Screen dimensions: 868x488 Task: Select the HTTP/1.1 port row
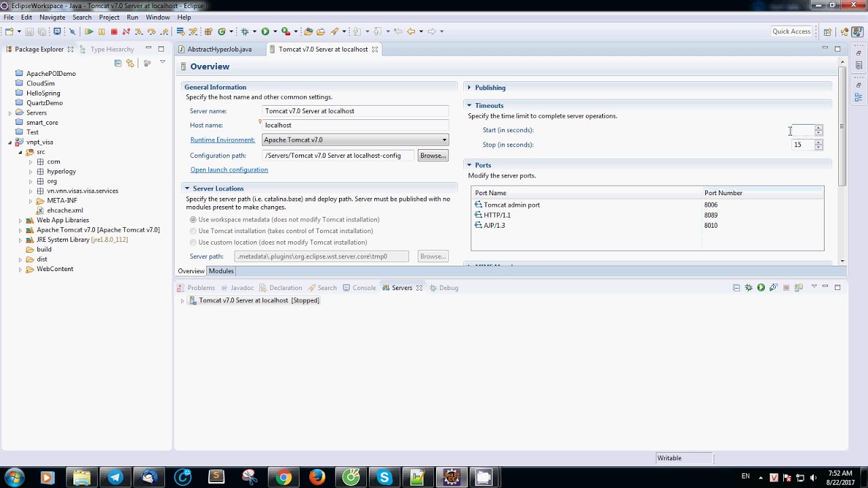click(x=648, y=215)
